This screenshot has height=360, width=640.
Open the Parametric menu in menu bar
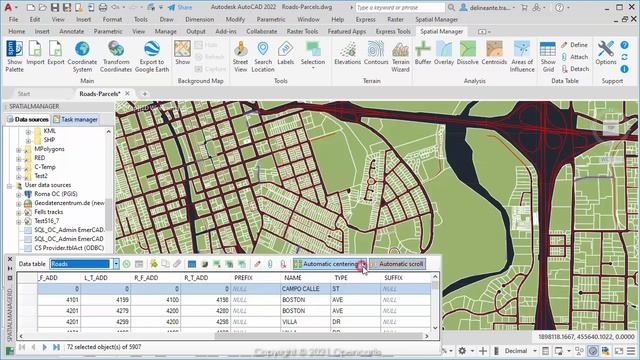tap(271, 19)
